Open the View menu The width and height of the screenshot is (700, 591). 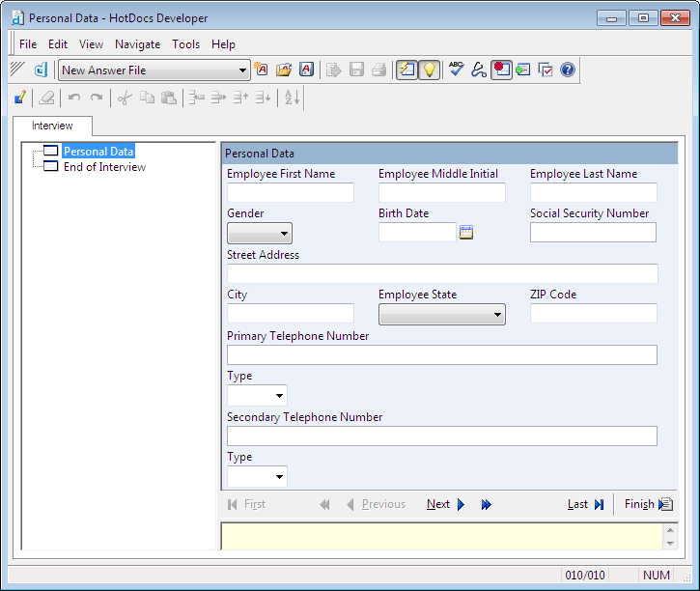(x=91, y=44)
